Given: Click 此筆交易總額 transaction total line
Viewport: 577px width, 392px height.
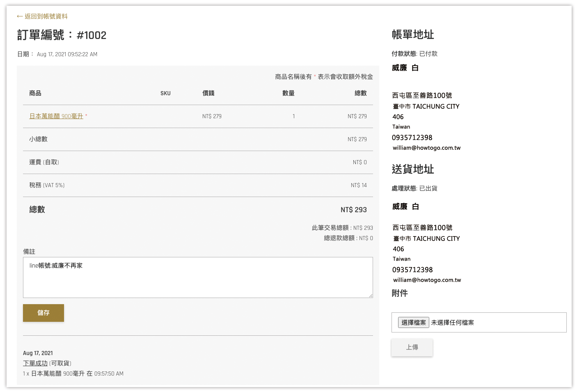Looking at the screenshot, I should click(342, 228).
